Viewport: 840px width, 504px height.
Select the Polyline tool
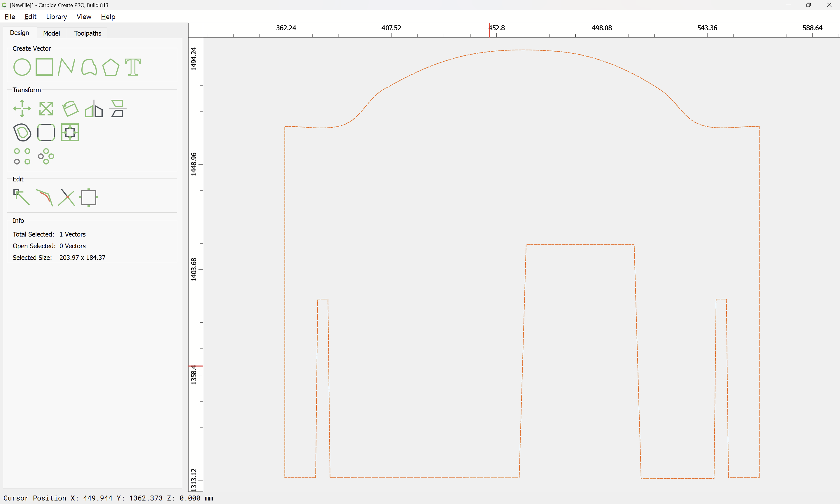pos(66,67)
